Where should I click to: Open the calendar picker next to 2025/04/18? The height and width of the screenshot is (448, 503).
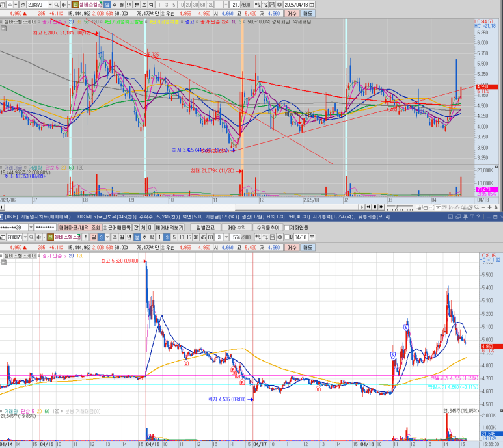pos(311,5)
